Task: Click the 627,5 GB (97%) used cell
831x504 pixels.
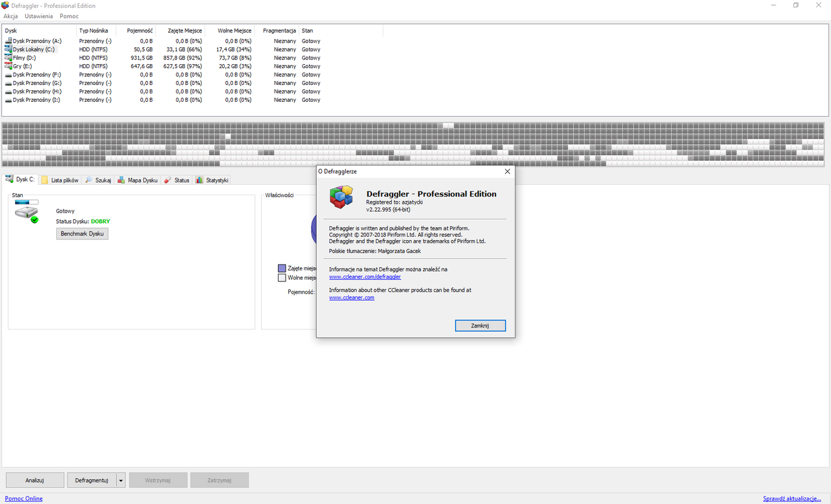Action: tap(182, 66)
